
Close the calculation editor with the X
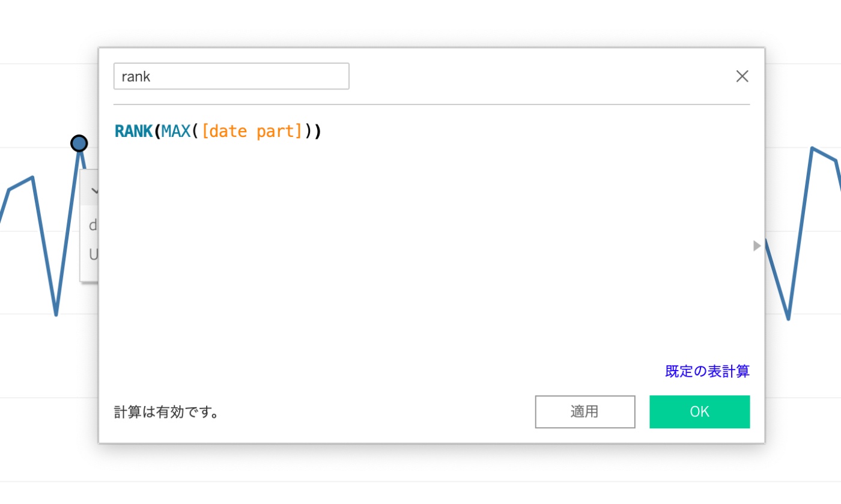tap(742, 76)
